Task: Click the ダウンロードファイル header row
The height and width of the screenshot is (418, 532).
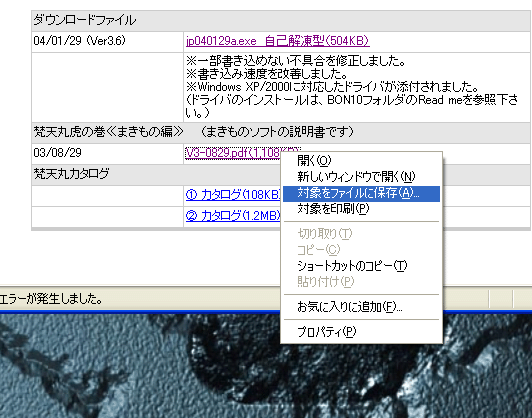Action: [x=281, y=21]
